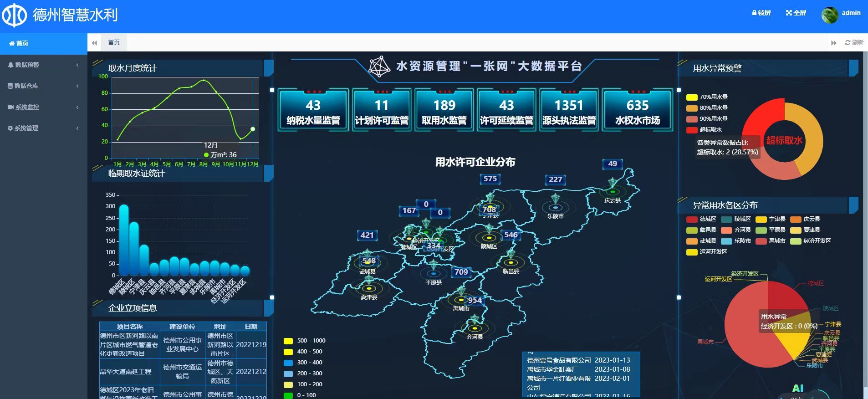Open the 取用水监管 card showing 189
Viewport: 868px width, 399px height.
[x=444, y=110]
